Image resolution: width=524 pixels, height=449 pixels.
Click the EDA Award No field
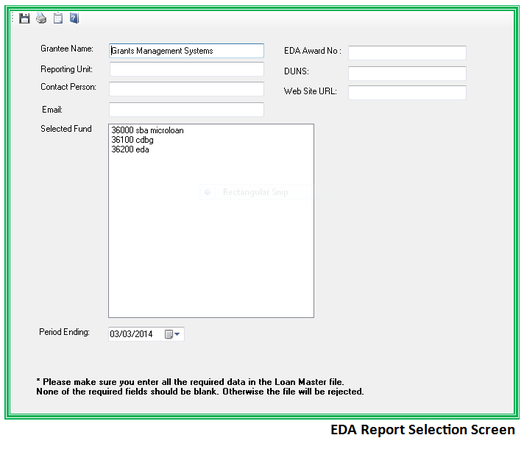click(x=407, y=53)
